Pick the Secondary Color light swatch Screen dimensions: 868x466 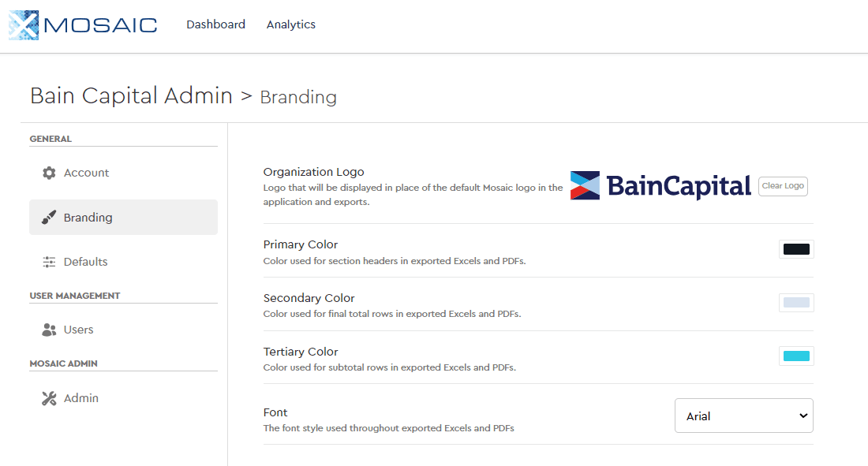click(796, 303)
